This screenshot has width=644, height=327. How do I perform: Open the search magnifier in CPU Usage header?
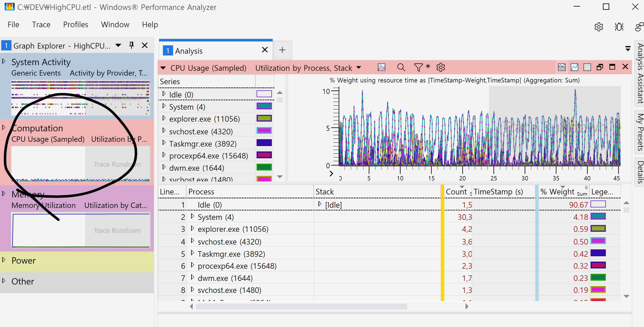401,67
